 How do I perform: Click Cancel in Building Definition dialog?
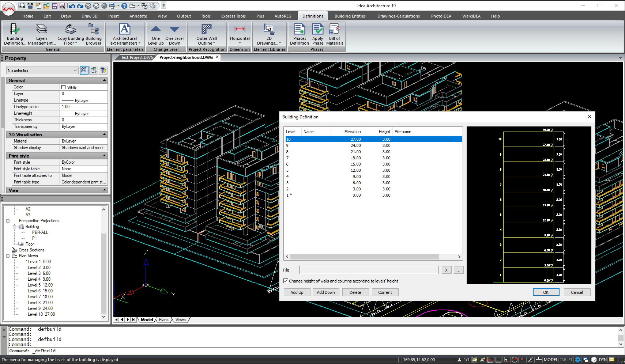(x=577, y=292)
